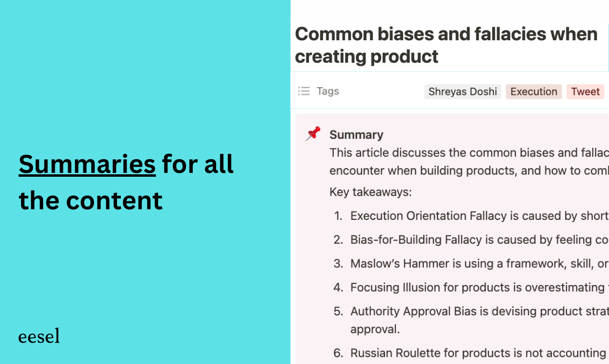Image resolution: width=609 pixels, height=364 pixels.
Task: Click the summary paragraph starting This article discusses
Action: click(x=469, y=162)
